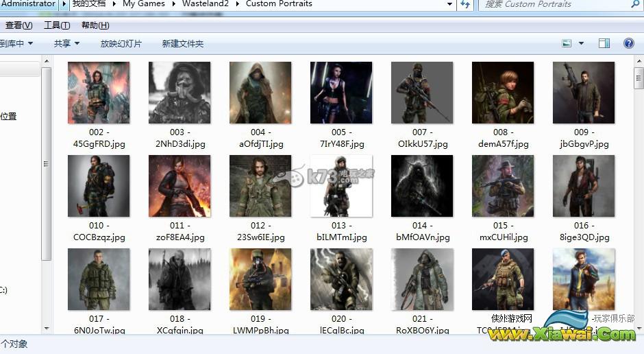The width and height of the screenshot is (644, 354).
Task: Select thumbnail 010 - COCBzqz.jpg
Action: pyautogui.click(x=99, y=186)
